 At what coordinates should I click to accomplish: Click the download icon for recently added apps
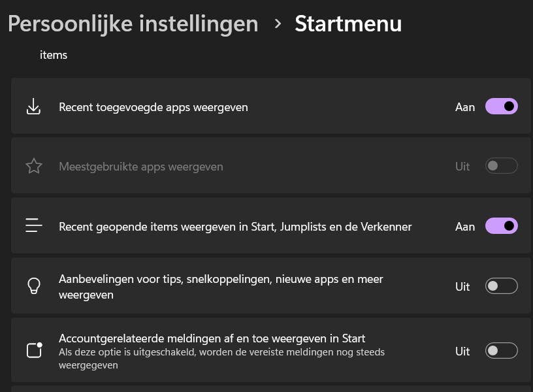point(33,106)
